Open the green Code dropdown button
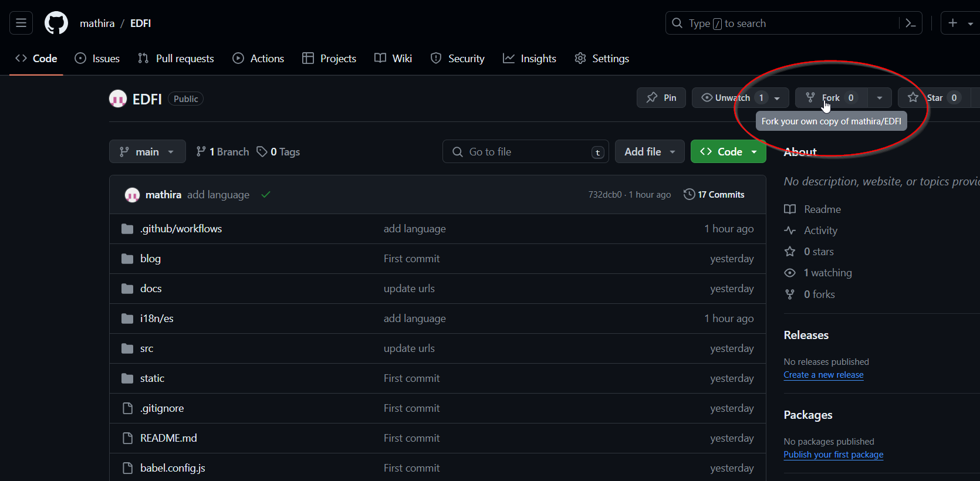Image resolution: width=980 pixels, height=481 pixels. [728, 152]
